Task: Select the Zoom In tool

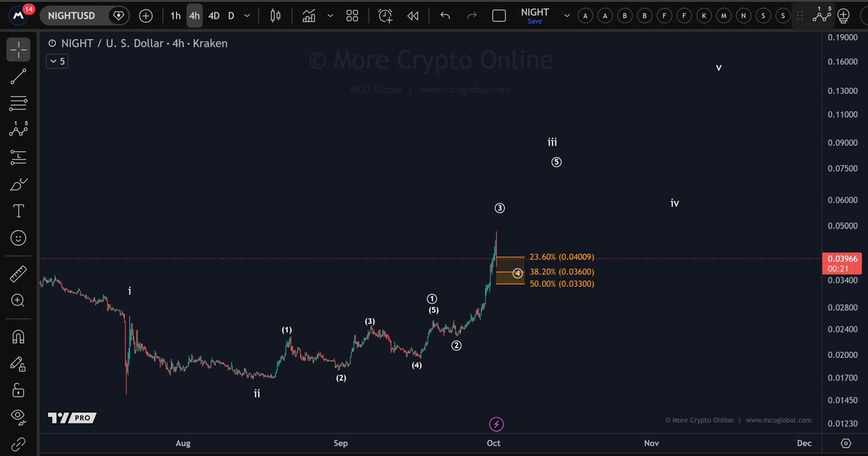Action: tap(19, 300)
